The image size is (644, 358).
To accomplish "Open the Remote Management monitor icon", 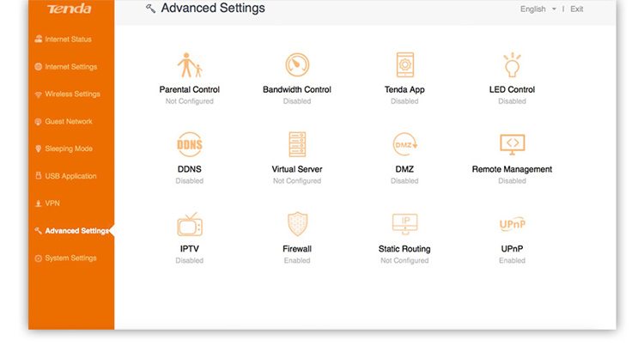I will click(512, 144).
